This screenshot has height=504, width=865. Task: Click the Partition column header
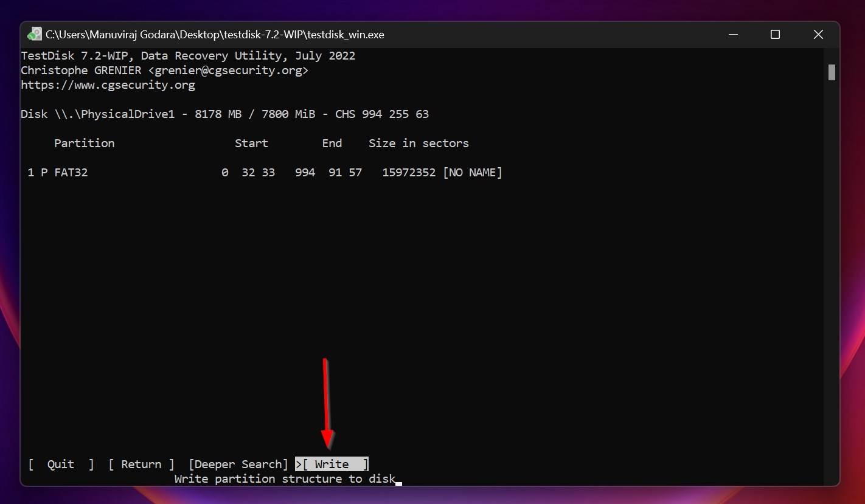point(85,143)
